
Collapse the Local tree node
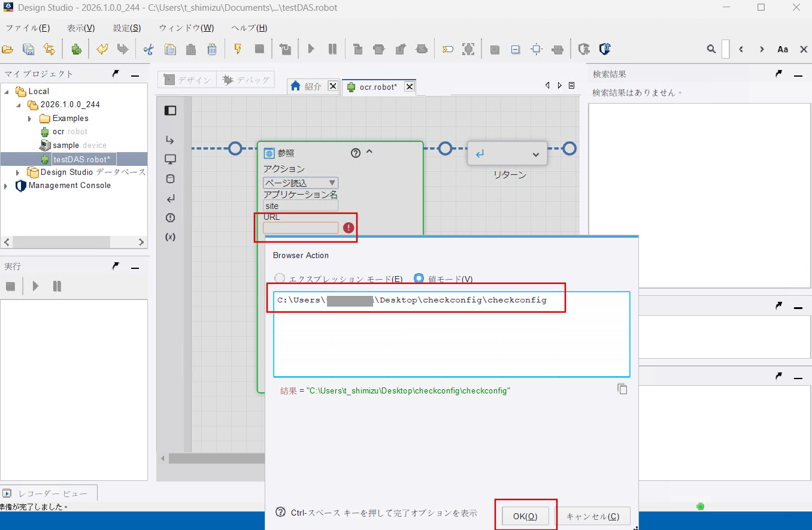click(7, 92)
